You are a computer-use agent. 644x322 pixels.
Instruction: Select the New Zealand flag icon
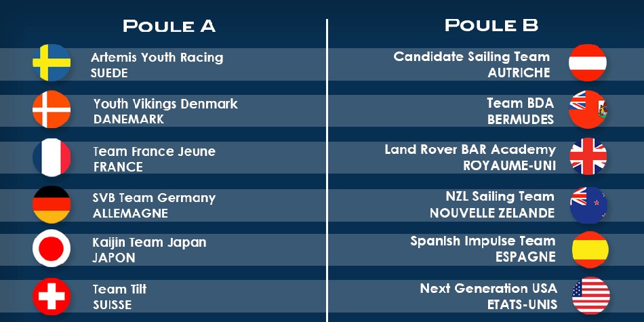588,205
